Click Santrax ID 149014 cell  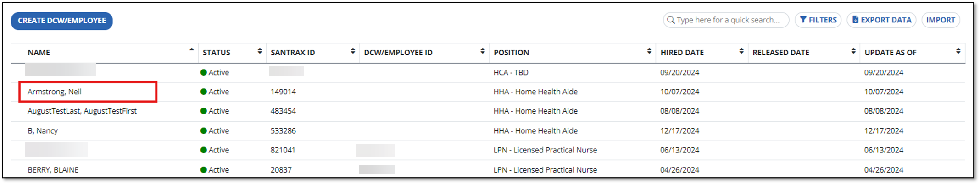283,92
